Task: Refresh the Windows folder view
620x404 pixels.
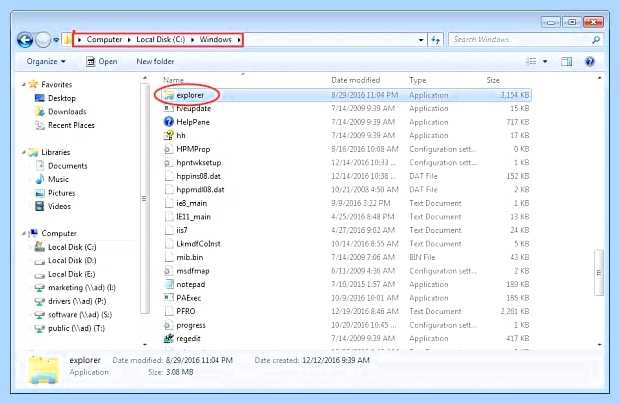Action: click(436, 40)
